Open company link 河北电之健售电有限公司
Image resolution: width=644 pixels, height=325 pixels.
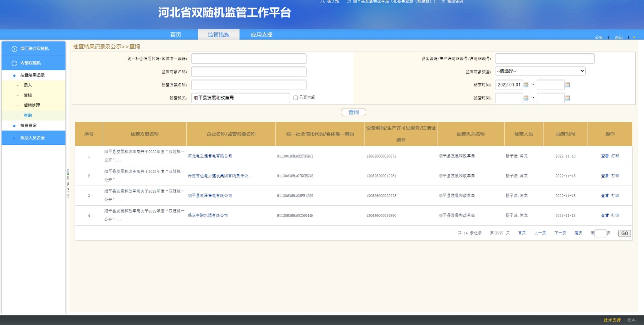click(x=210, y=156)
